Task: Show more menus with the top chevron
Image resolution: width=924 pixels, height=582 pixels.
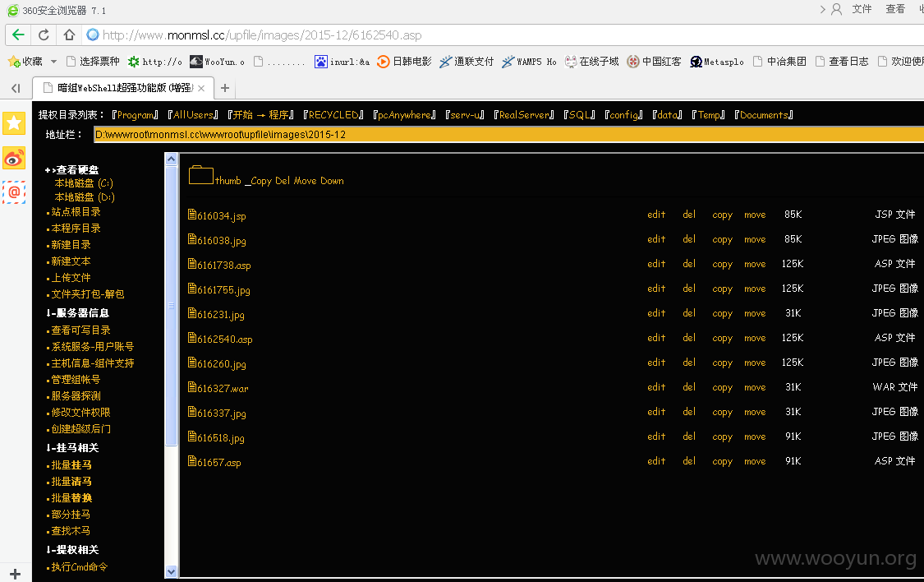Action: [823, 9]
